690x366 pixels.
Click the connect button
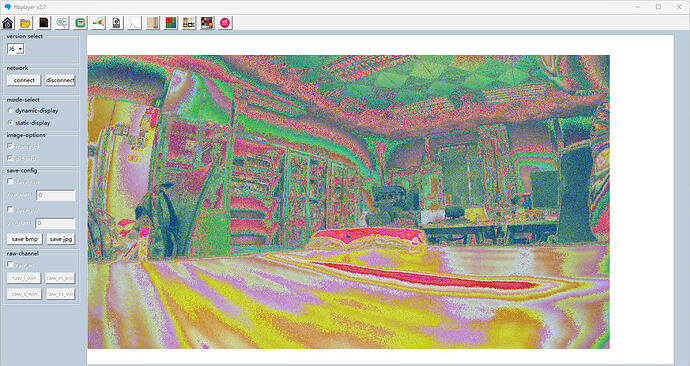24,80
